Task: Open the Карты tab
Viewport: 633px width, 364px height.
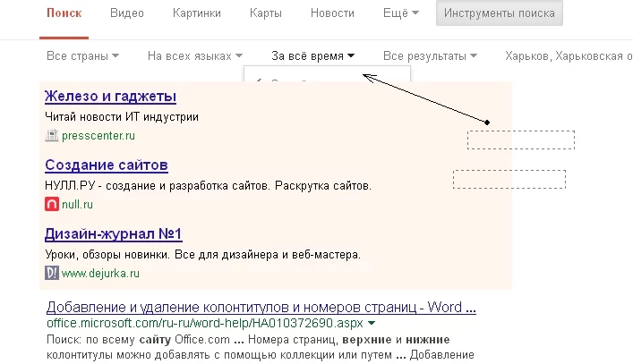Action: (266, 13)
